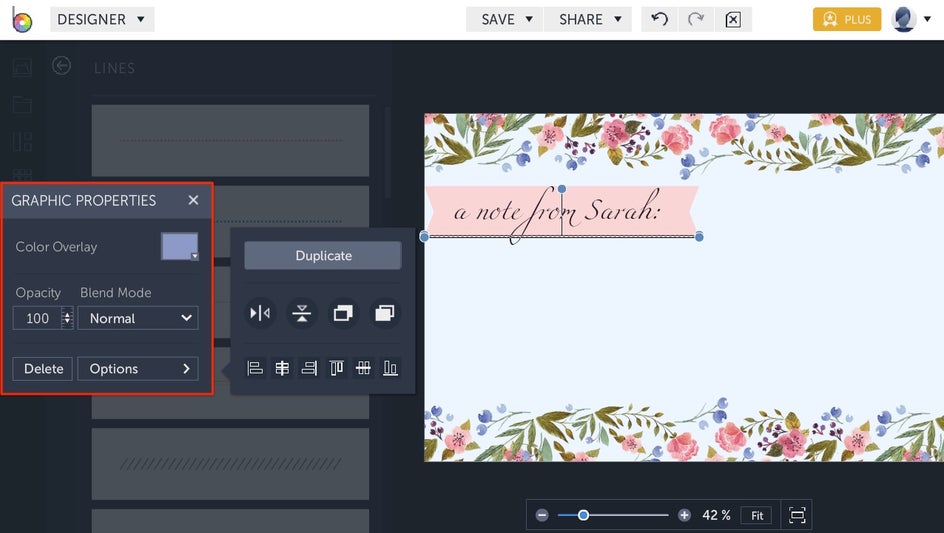Zoom out with the minus button

coord(542,516)
